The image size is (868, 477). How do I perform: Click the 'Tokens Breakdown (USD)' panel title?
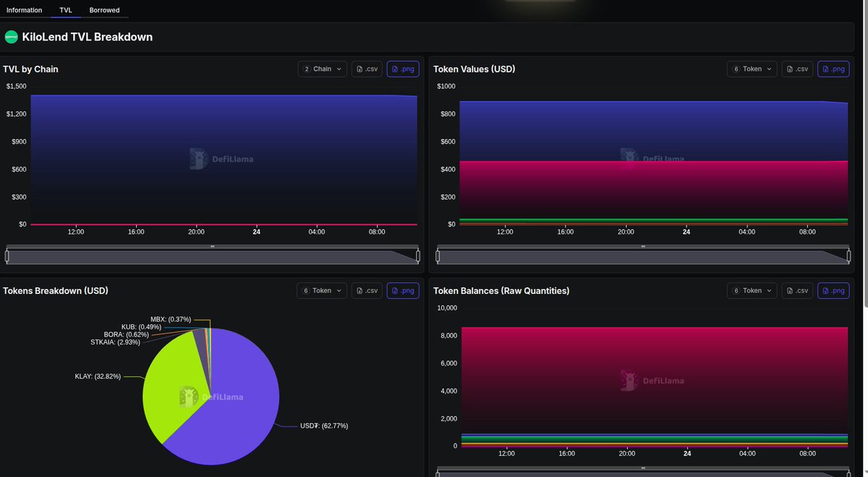click(55, 290)
